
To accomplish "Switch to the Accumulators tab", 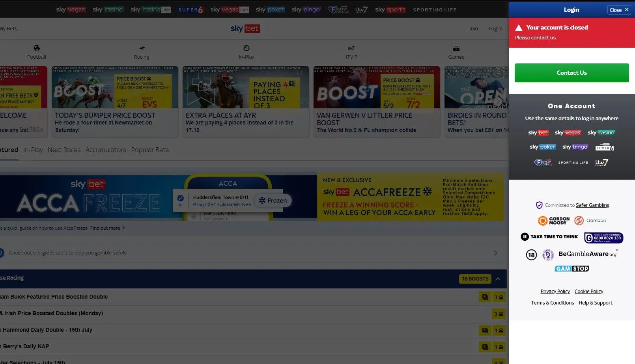I will click(x=106, y=150).
